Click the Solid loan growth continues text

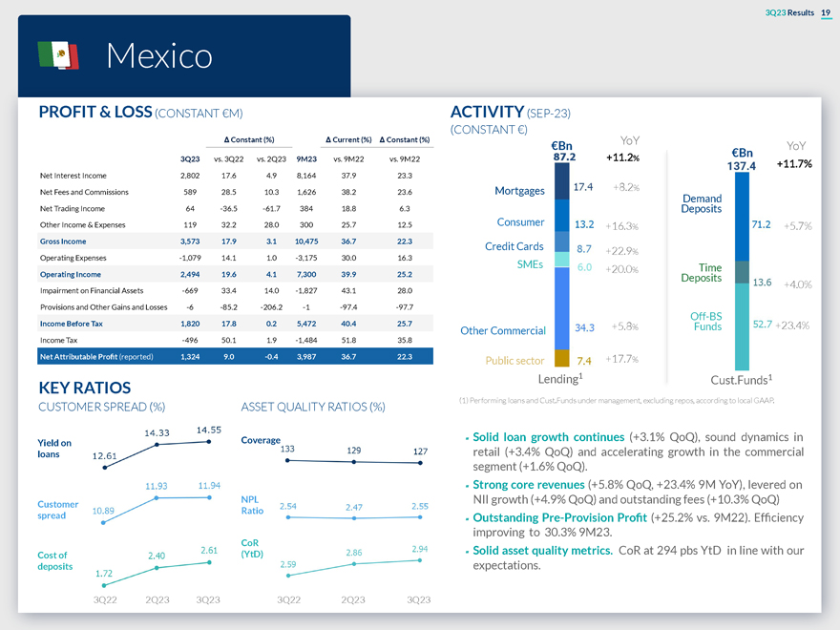click(548, 437)
